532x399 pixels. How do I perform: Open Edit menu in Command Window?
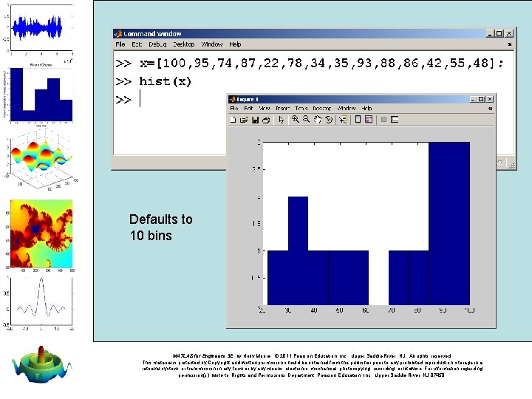[137, 44]
